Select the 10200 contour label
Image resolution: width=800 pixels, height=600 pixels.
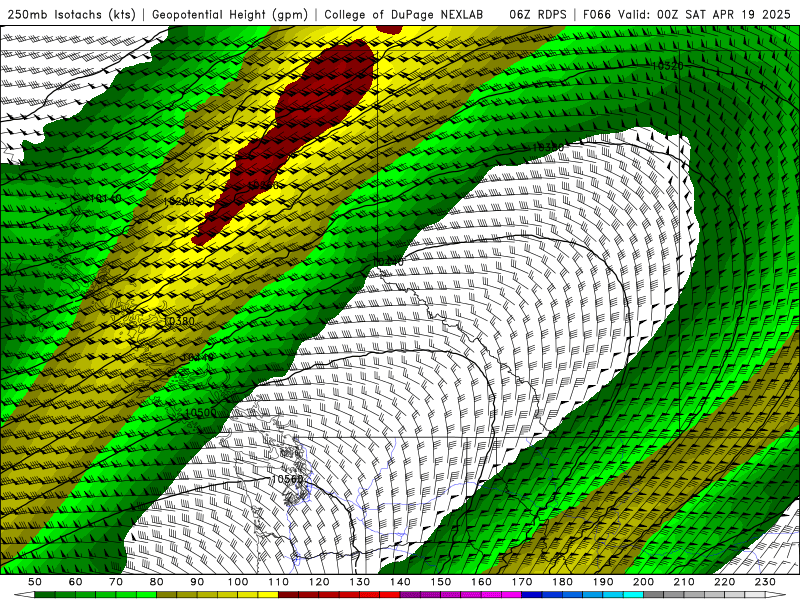179,201
